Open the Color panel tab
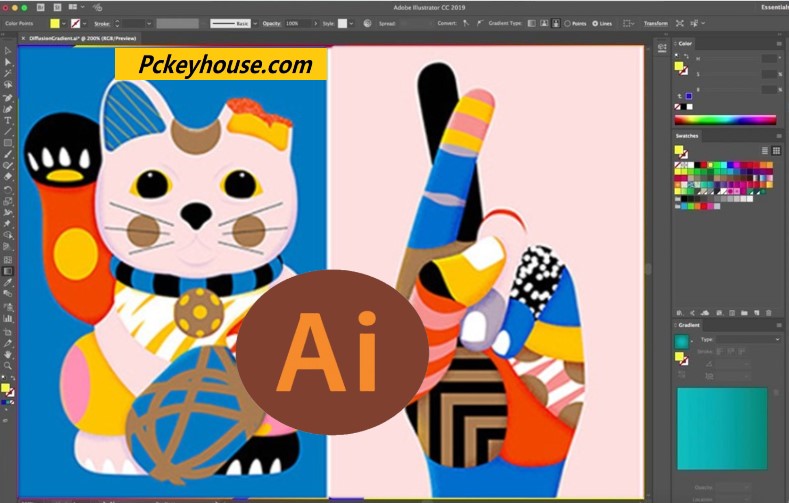789x503 pixels. (x=685, y=44)
